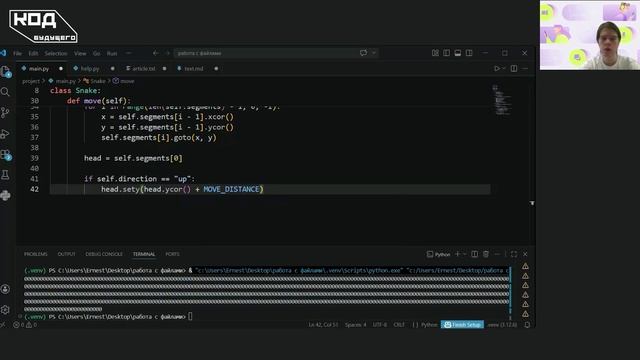
Task: Open the editor More Actions ellipsis
Action: click(x=525, y=69)
